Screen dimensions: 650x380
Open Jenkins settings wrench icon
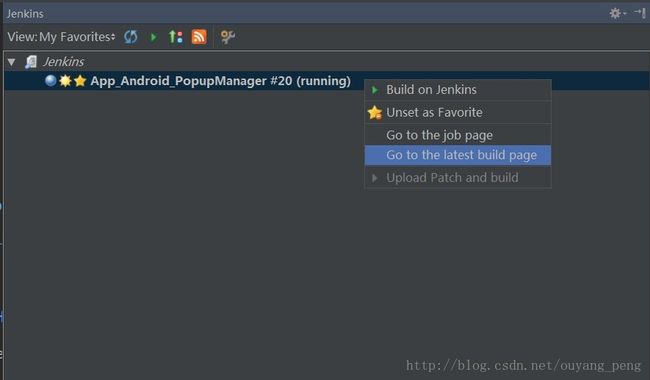tap(228, 37)
